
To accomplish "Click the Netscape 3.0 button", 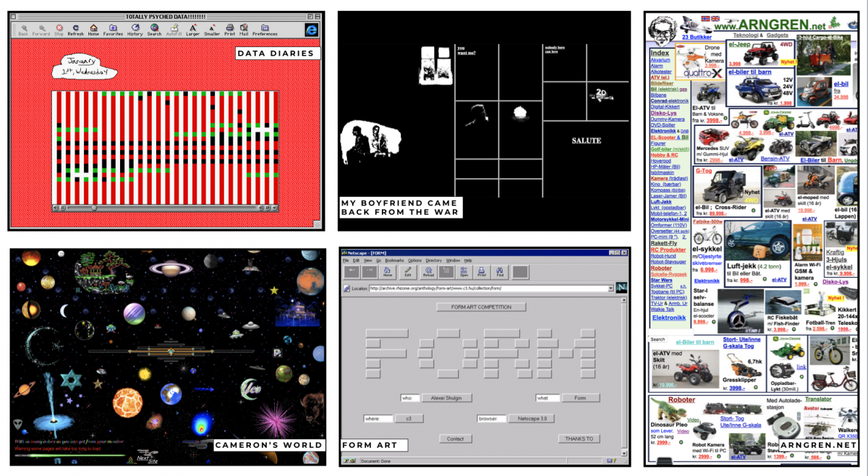I will (x=531, y=418).
